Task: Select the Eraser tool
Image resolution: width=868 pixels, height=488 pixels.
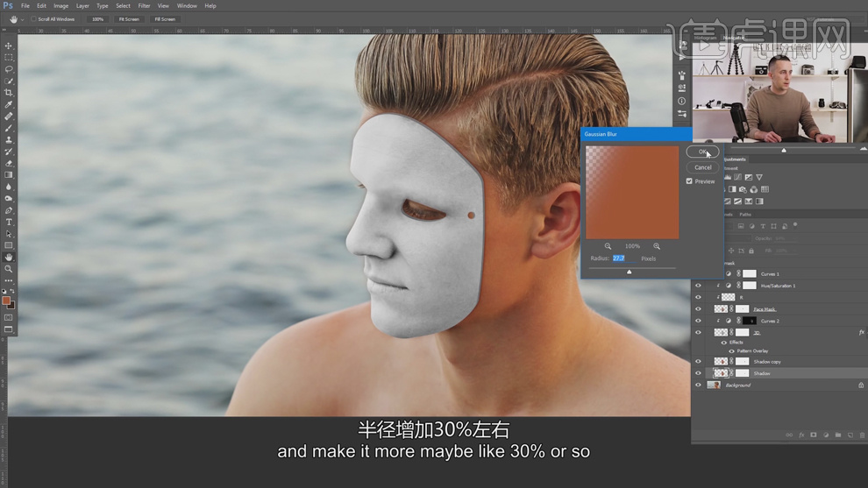Action: [x=8, y=163]
